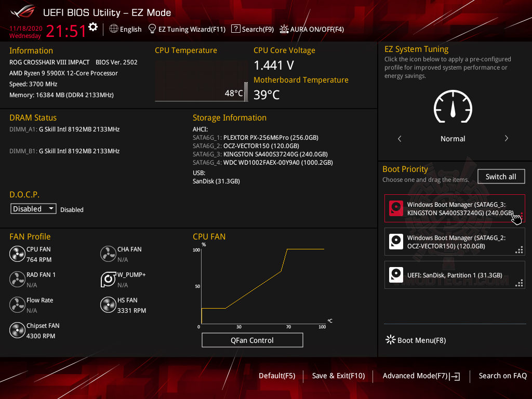Click the RAD FAN 1 icon
The height and width of the screenshot is (399, 532).
[x=17, y=279]
